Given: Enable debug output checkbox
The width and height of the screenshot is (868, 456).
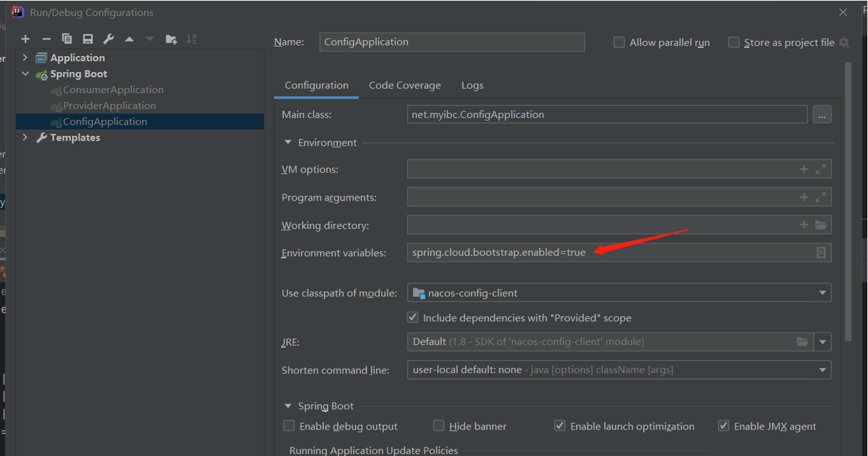Looking at the screenshot, I should pos(289,426).
